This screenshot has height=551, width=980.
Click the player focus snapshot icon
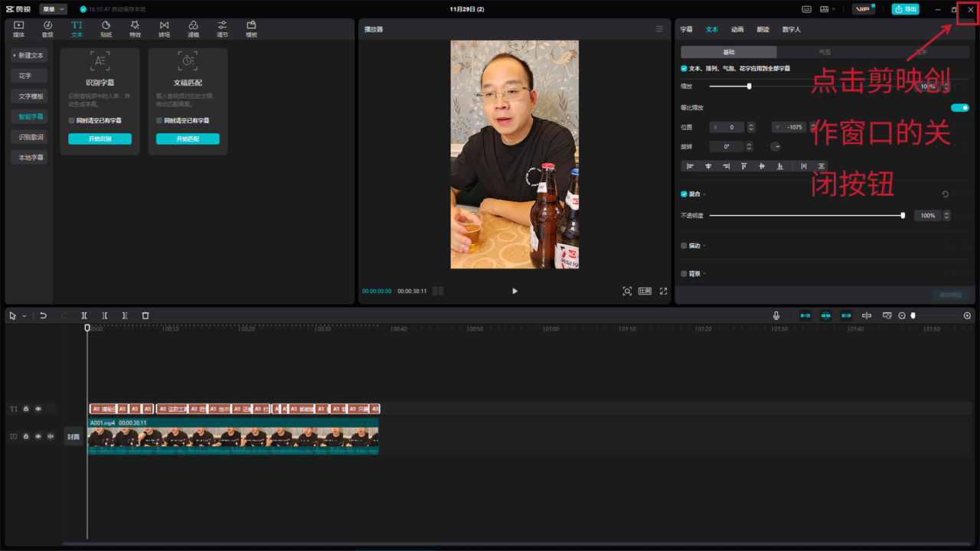point(627,291)
